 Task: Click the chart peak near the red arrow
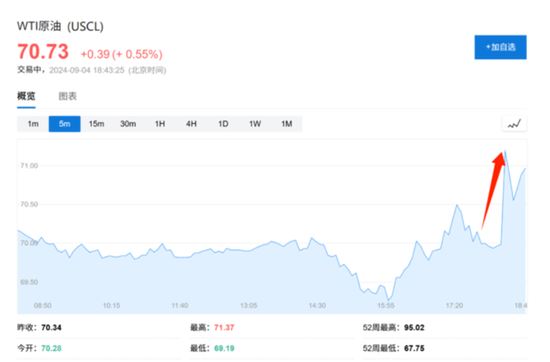(x=505, y=151)
